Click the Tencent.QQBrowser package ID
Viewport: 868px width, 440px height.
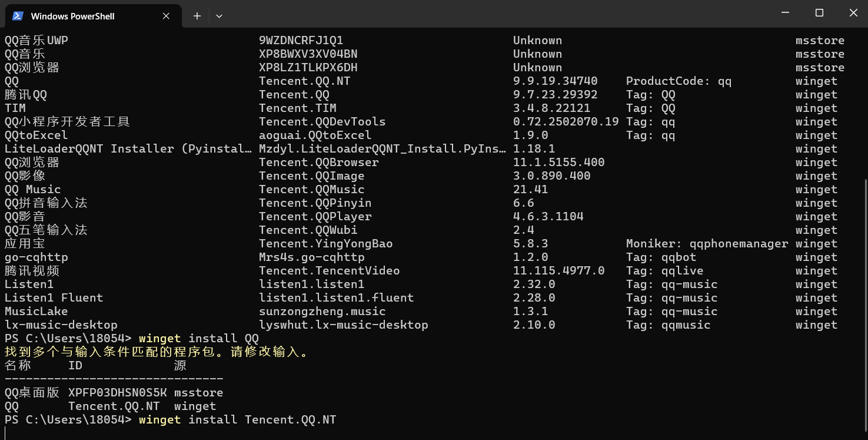(318, 163)
